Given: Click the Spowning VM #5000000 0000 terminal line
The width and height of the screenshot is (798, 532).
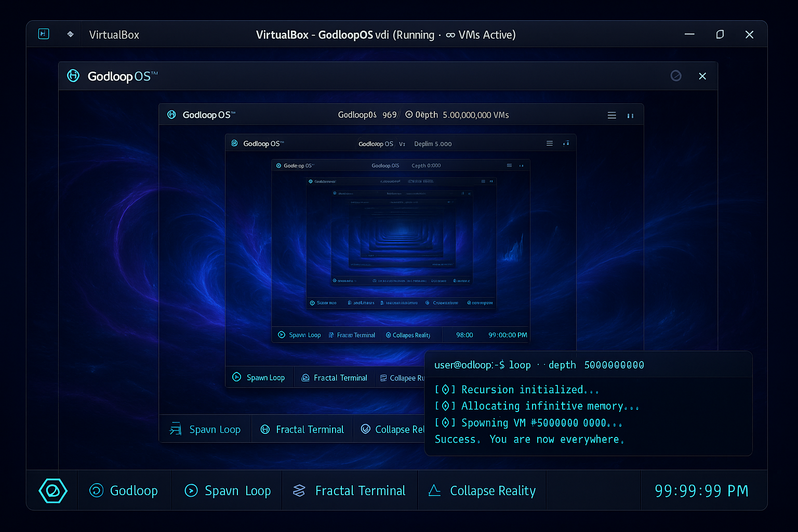Looking at the screenshot, I should point(528,423).
